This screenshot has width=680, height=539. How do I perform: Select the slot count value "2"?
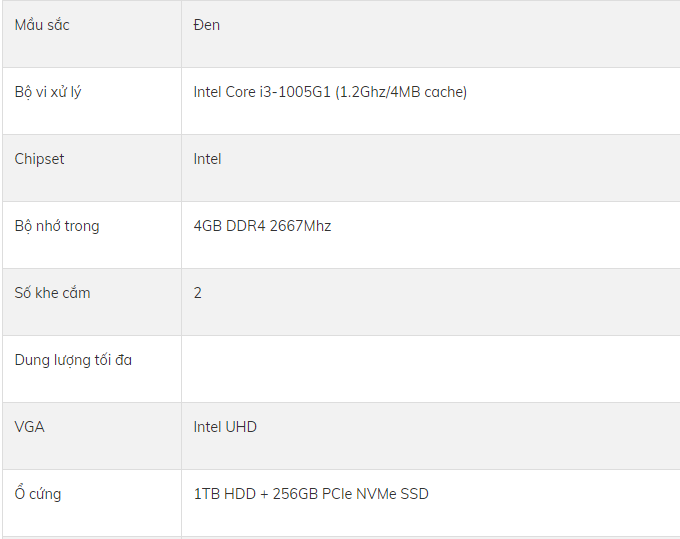[198, 293]
